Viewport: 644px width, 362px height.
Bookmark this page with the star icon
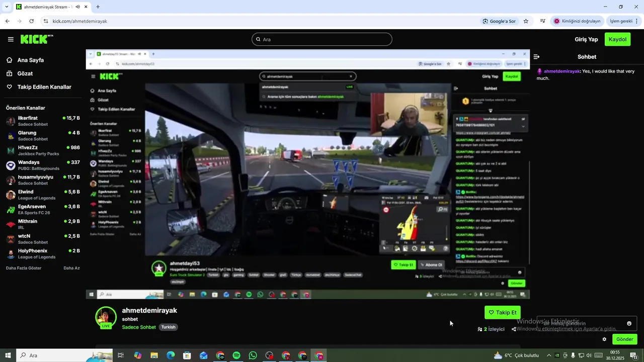tap(526, 21)
